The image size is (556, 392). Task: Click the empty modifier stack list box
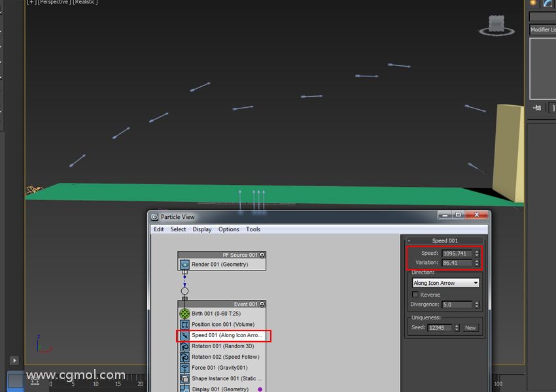tap(543, 69)
